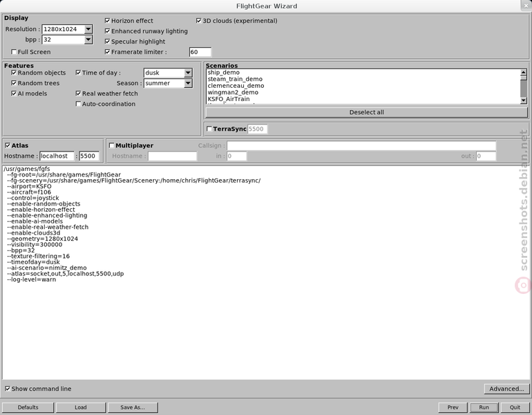Close the FlightGear Wizard window
Screen dimensions: 532x415
pos(526,6)
